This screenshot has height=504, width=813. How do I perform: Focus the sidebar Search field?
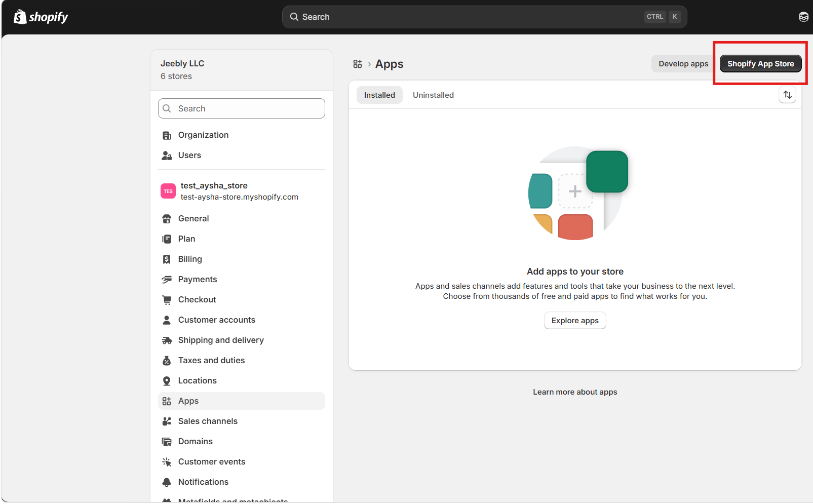tap(242, 108)
